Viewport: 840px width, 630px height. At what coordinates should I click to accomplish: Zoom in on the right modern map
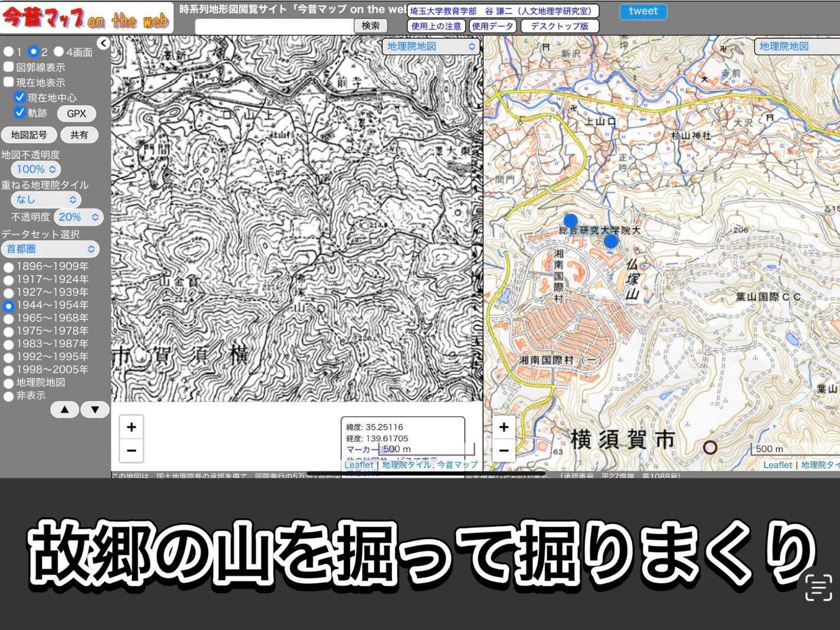coord(504,427)
